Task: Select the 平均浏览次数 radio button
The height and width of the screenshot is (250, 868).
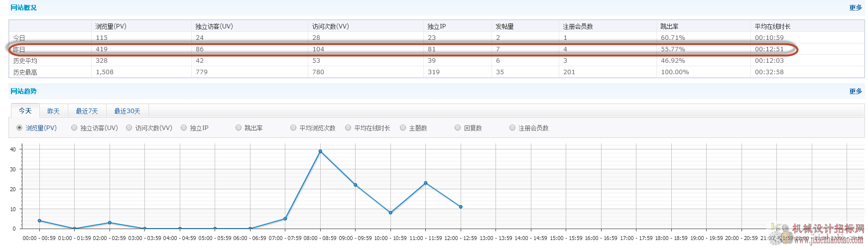Action: tap(293, 128)
